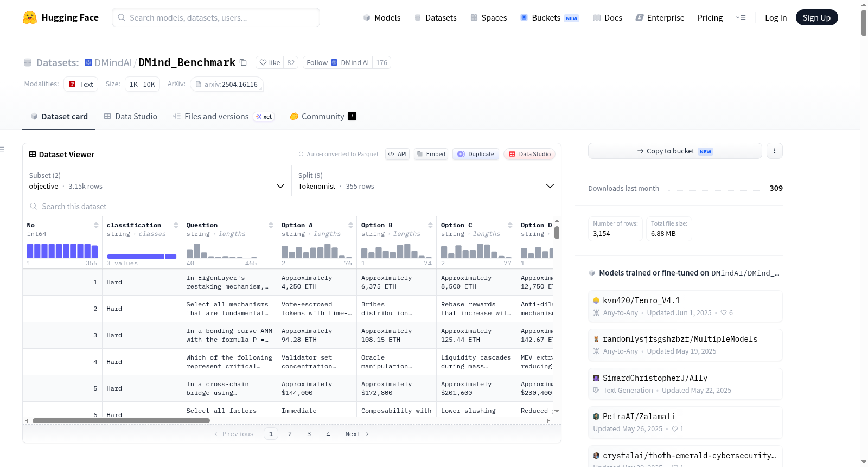
Task: Click the table vertical scrollbar thumb
Action: pos(557,233)
